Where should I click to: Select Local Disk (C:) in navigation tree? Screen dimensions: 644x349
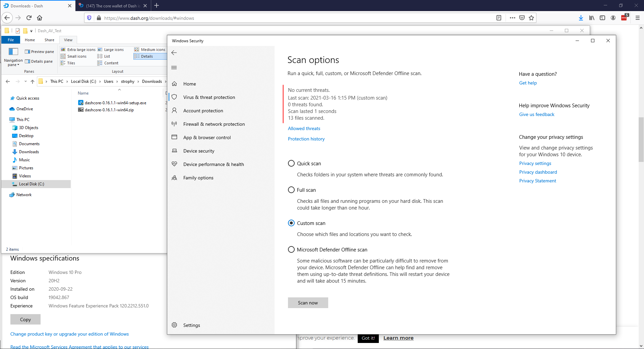coord(36,184)
